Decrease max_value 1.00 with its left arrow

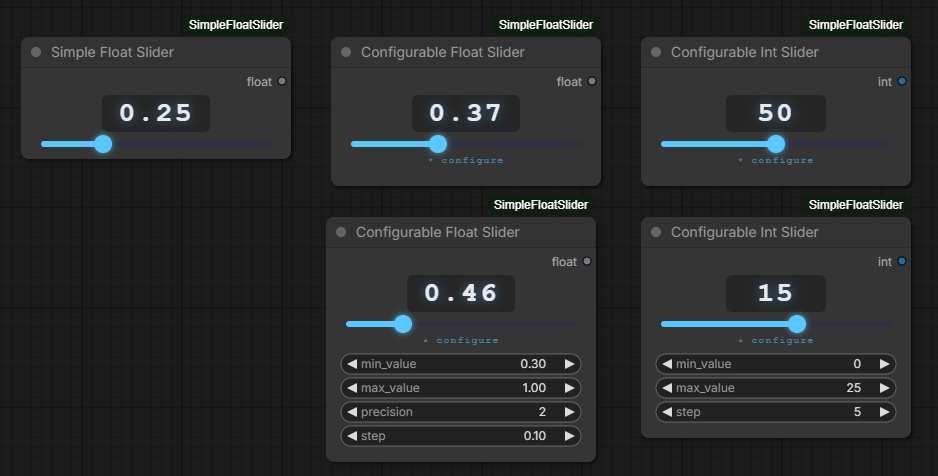pyautogui.click(x=352, y=387)
